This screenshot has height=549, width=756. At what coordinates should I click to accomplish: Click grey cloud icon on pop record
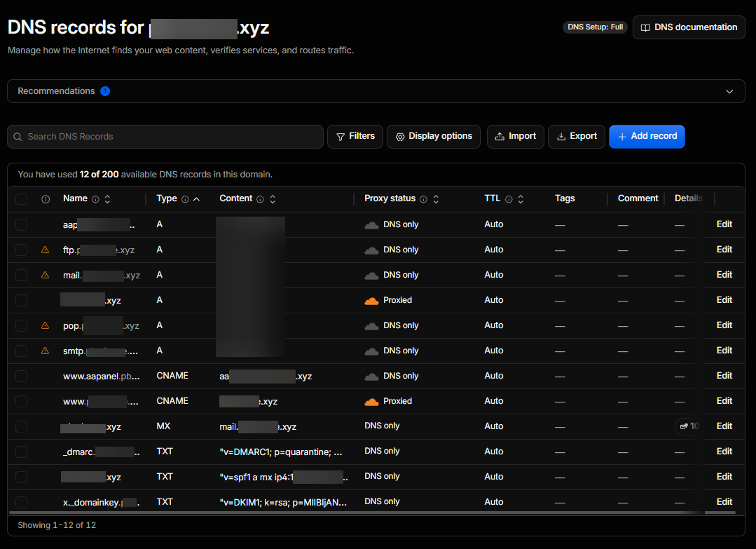click(371, 326)
